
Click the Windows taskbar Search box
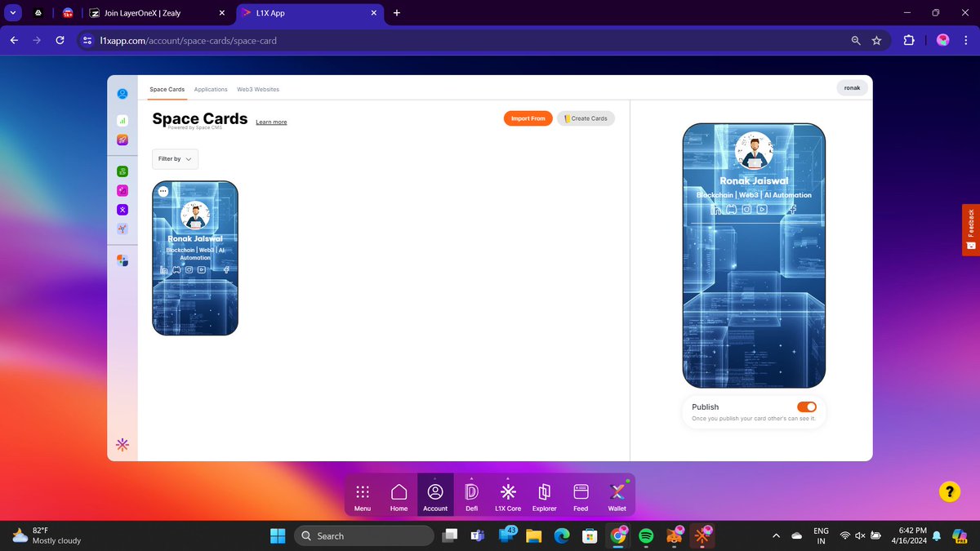tap(364, 535)
